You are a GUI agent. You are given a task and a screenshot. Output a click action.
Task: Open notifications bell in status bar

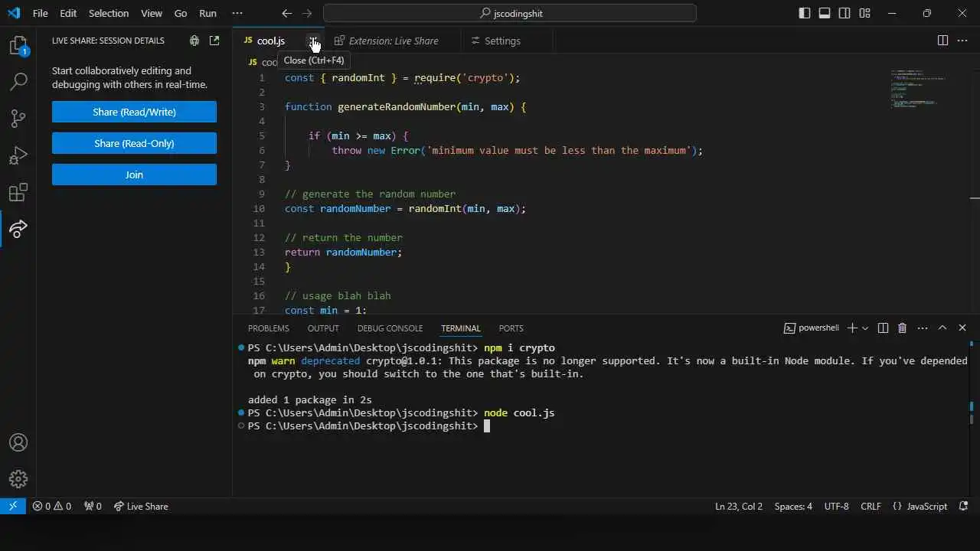(964, 506)
